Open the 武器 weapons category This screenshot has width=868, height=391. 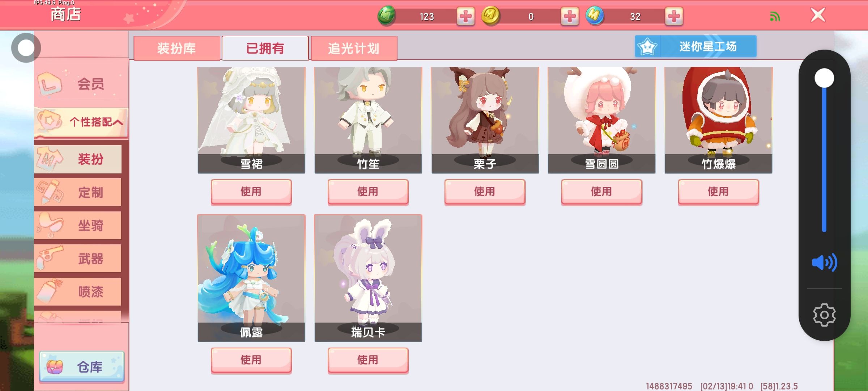(78, 259)
